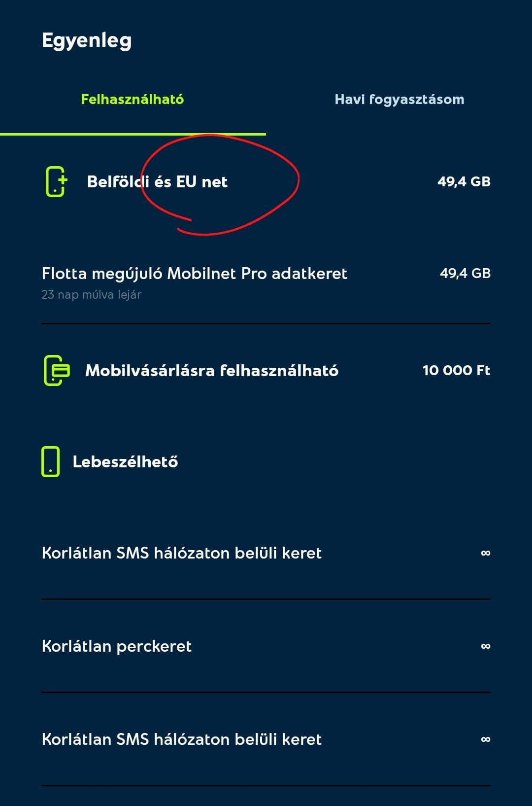Tap infinity symbol beside Korlátlan perckeret
Viewport: 532px width, 806px height.
pyautogui.click(x=486, y=646)
